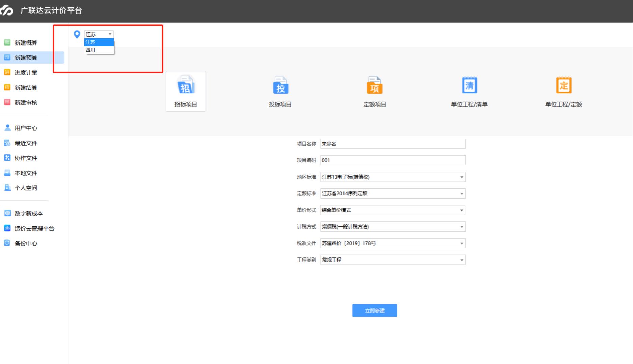
Task: Open the 进度计量 menu label
Action: 26,73
